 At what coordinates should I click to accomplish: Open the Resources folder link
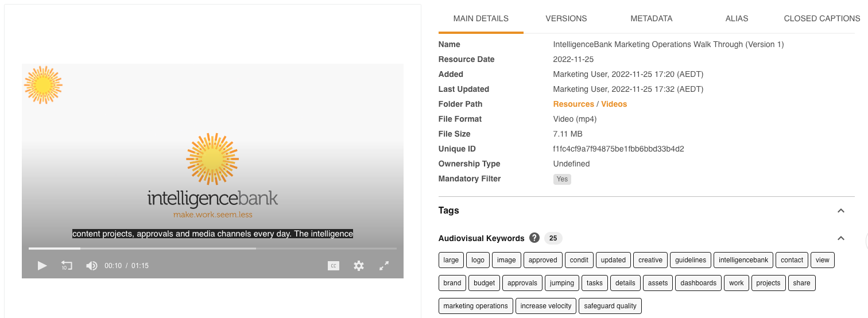(x=573, y=104)
